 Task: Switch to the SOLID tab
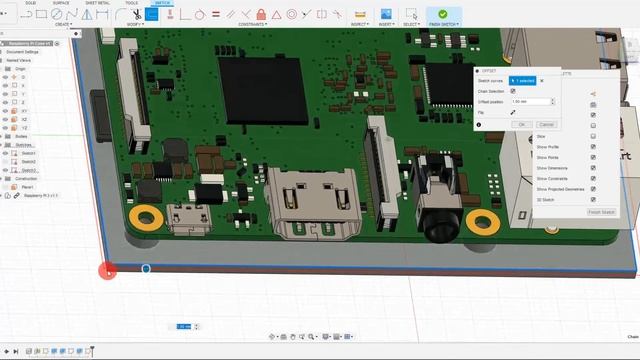(x=31, y=3)
